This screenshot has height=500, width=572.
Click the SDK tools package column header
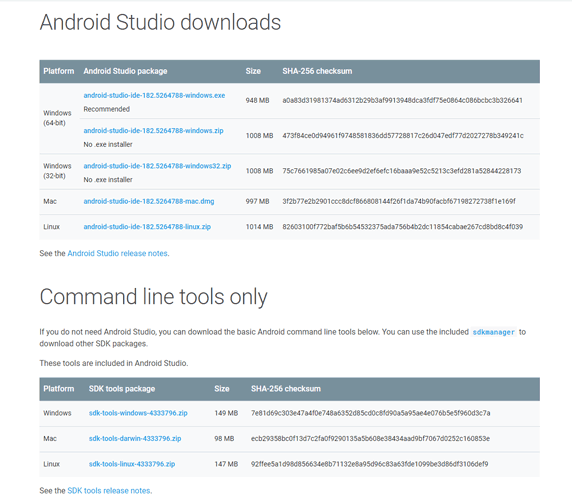(122, 389)
